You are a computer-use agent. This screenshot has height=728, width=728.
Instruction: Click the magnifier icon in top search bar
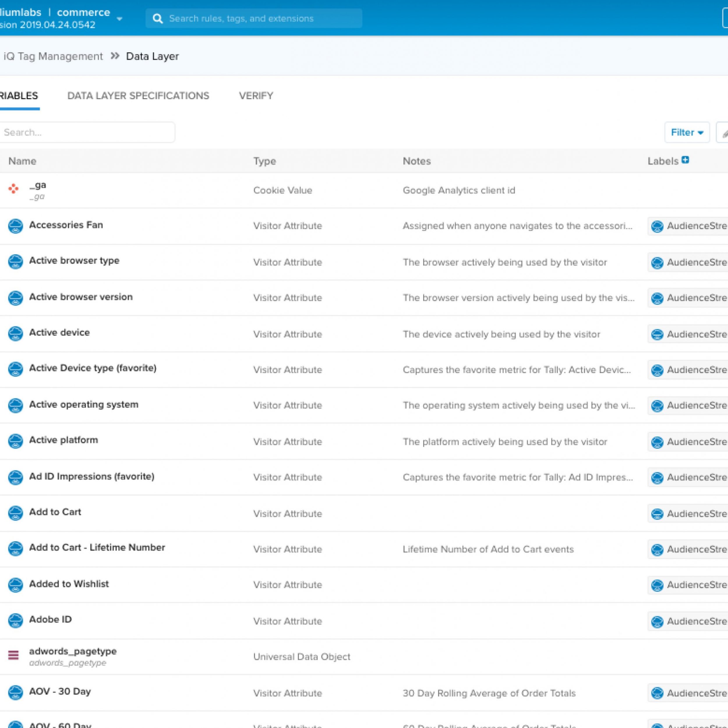point(158,18)
